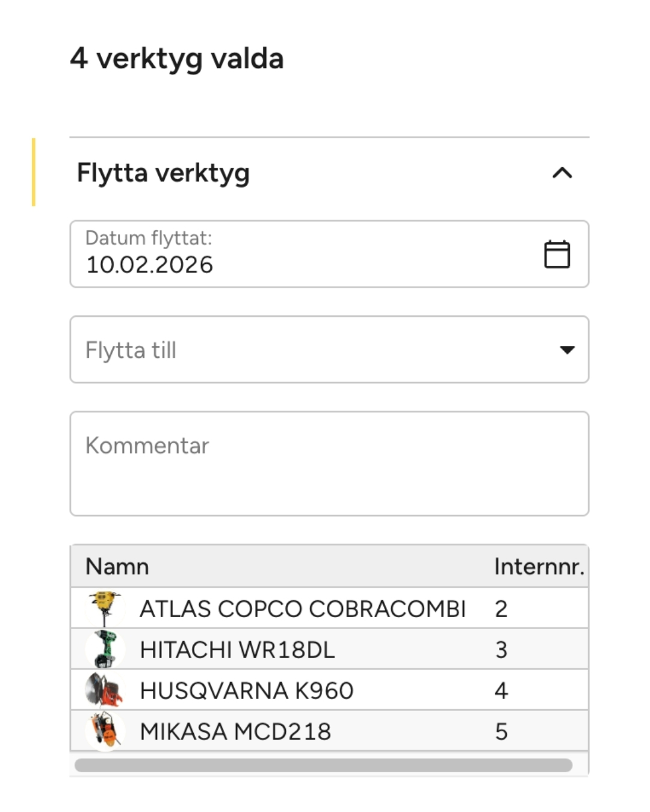Click the HUSQVARNA K960 cutter image
This screenshot has width=650, height=812.
click(x=104, y=689)
